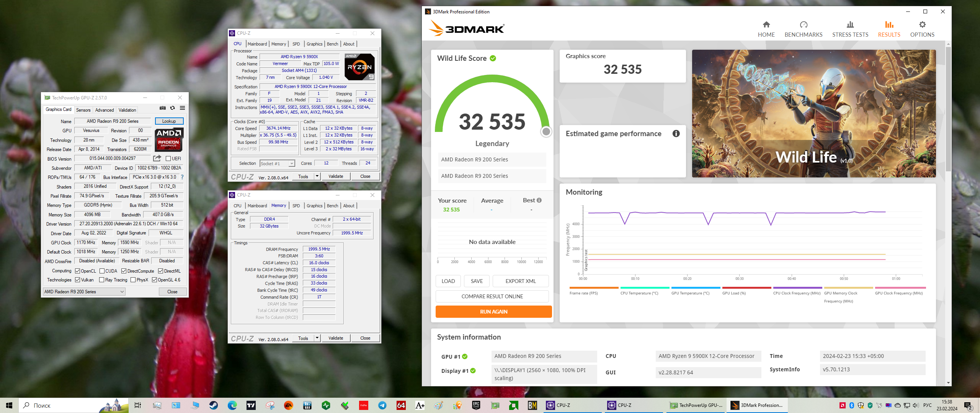Toggle the PhysX checkbox
The image size is (980, 413).
click(133, 280)
